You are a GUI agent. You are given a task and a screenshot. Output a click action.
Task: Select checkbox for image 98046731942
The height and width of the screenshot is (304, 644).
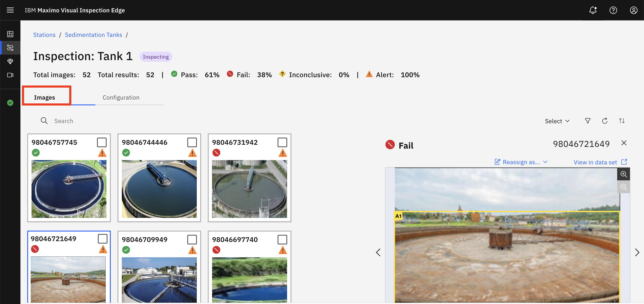(x=282, y=142)
